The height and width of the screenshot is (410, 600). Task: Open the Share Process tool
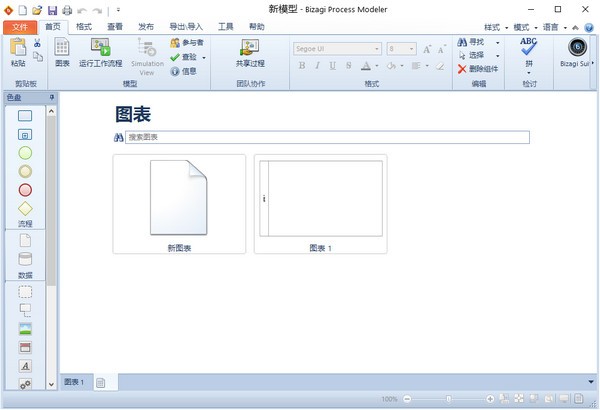pos(251,48)
